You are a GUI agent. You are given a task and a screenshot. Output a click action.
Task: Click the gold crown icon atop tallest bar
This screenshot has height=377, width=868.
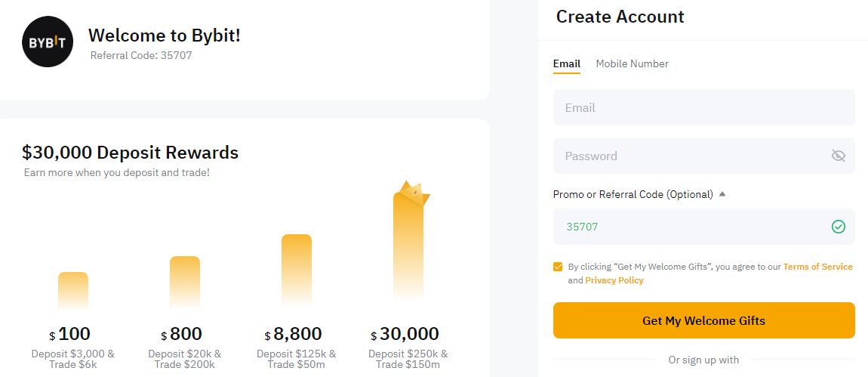(414, 193)
